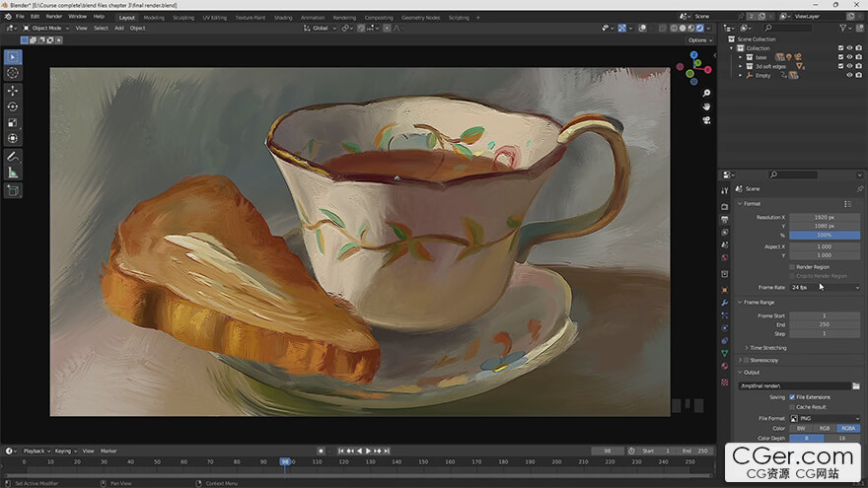Open the File Format PNG dropdown
Screen dimensions: 868x488
click(x=824, y=418)
